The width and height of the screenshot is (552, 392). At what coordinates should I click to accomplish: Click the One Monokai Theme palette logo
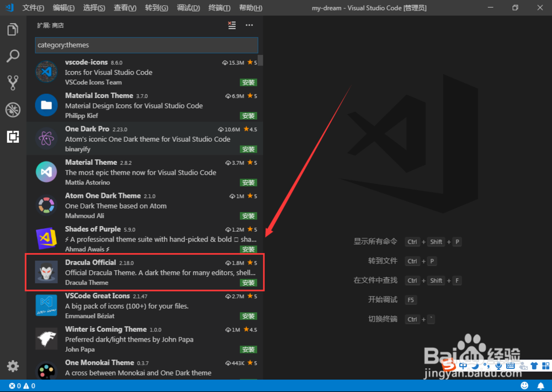(x=46, y=371)
